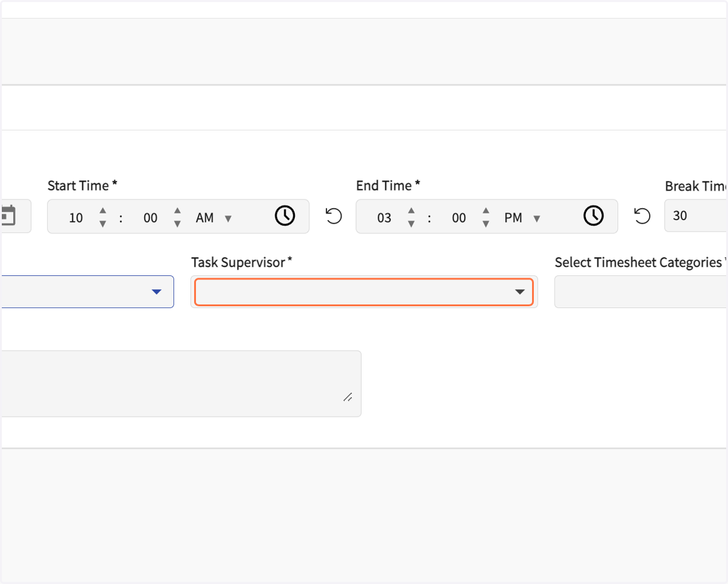Image resolution: width=728 pixels, height=584 pixels.
Task: Decrease the Start Time hour
Action: 103,224
